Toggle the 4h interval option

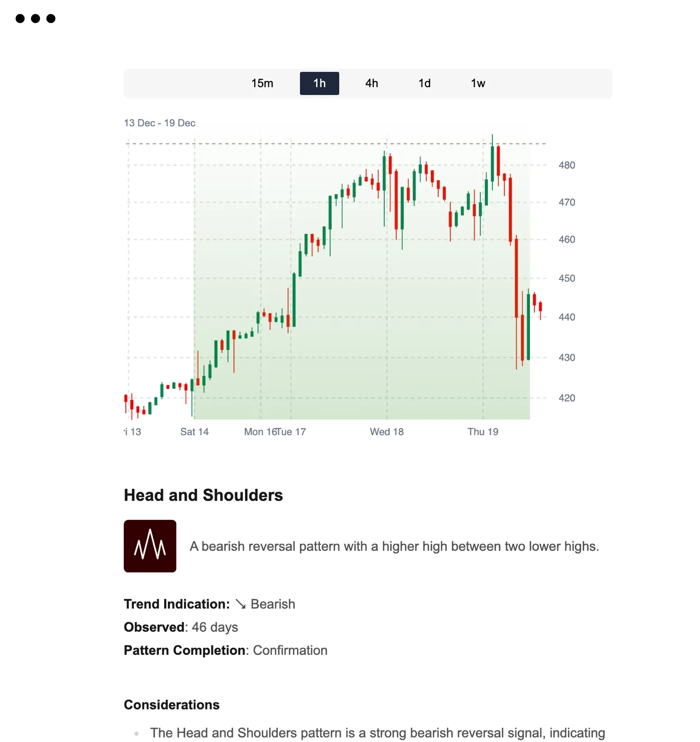371,83
